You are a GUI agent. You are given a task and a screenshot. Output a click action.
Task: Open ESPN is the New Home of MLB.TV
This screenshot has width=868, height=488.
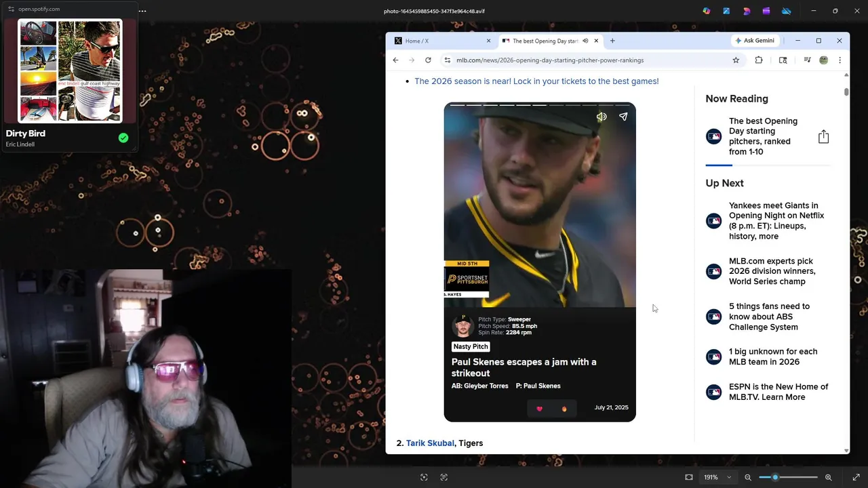point(778,392)
